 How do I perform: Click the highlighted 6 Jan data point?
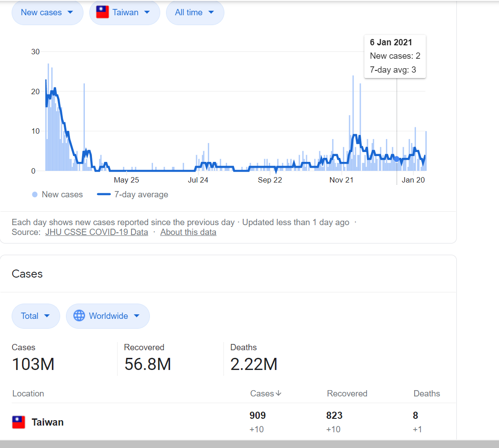coord(396,159)
